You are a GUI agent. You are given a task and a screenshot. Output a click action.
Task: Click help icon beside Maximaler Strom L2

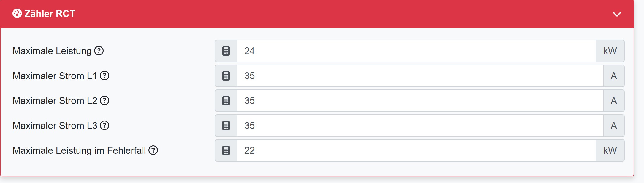point(105,101)
